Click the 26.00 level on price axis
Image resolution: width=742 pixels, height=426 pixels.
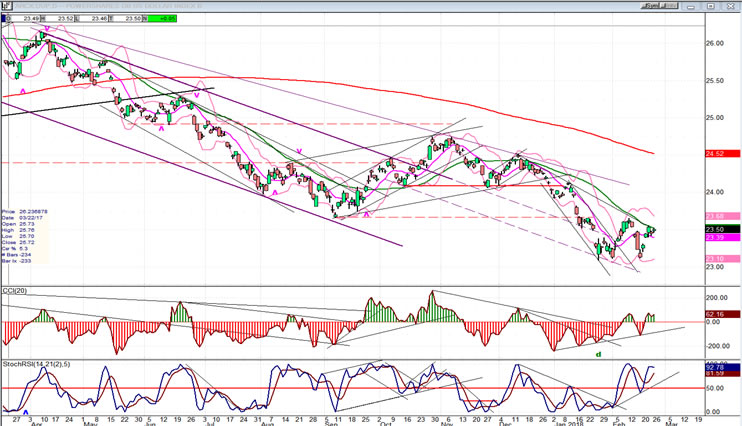[x=715, y=43]
